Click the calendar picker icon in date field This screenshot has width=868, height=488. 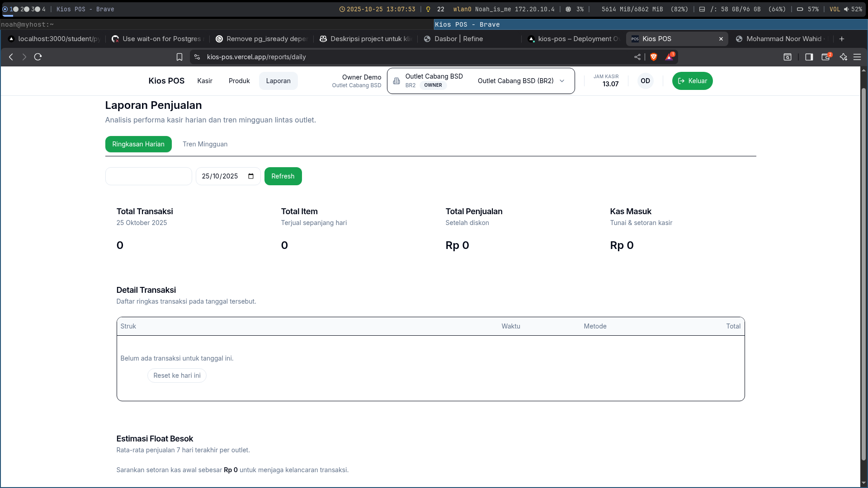coord(251,176)
